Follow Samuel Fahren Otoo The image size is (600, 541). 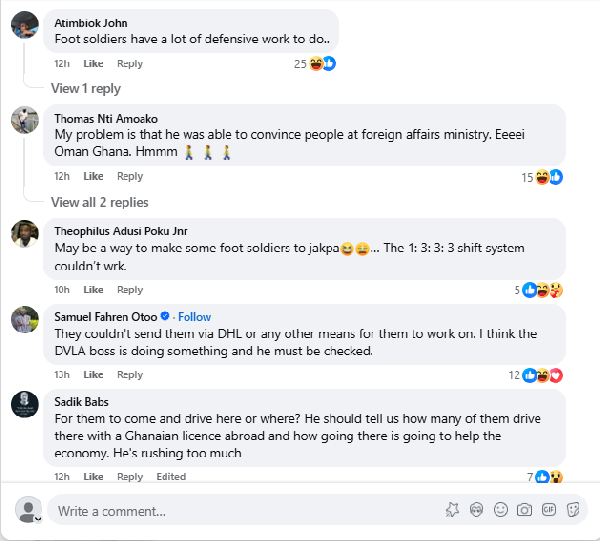pos(194,317)
